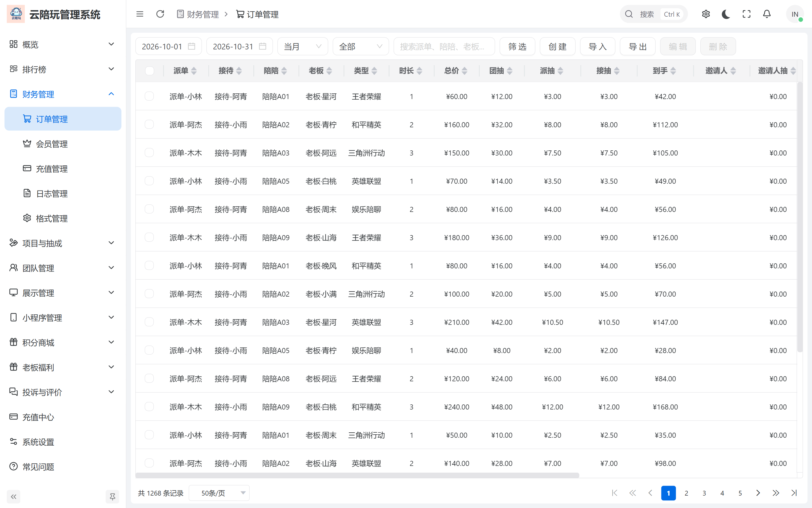Click the 导出 button
The image size is (812, 508).
click(638, 46)
